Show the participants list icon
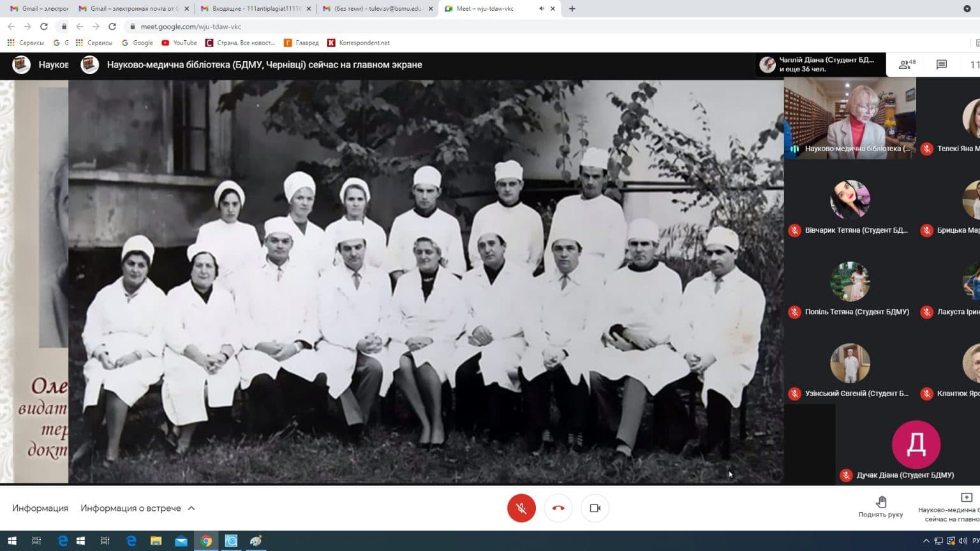This screenshot has height=551, width=980. click(907, 64)
